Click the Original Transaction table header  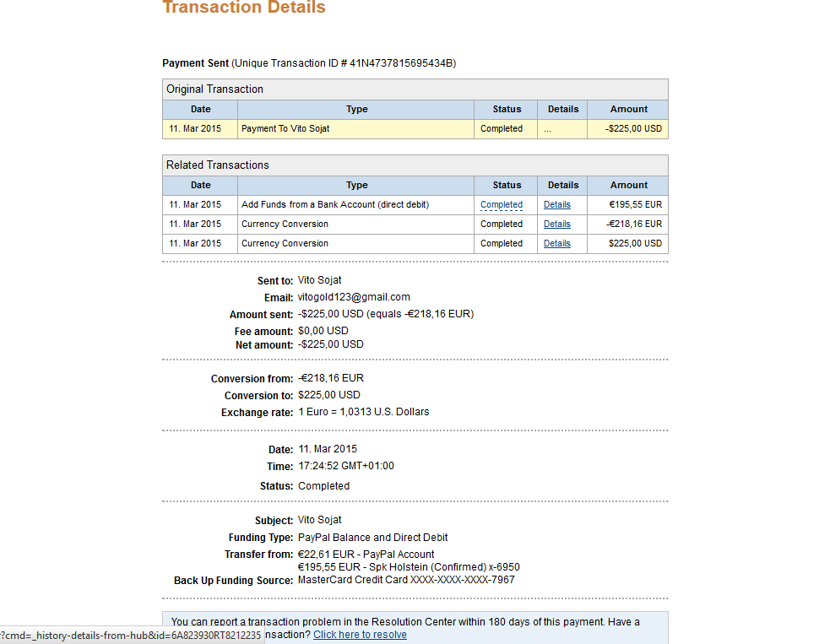tap(415, 89)
